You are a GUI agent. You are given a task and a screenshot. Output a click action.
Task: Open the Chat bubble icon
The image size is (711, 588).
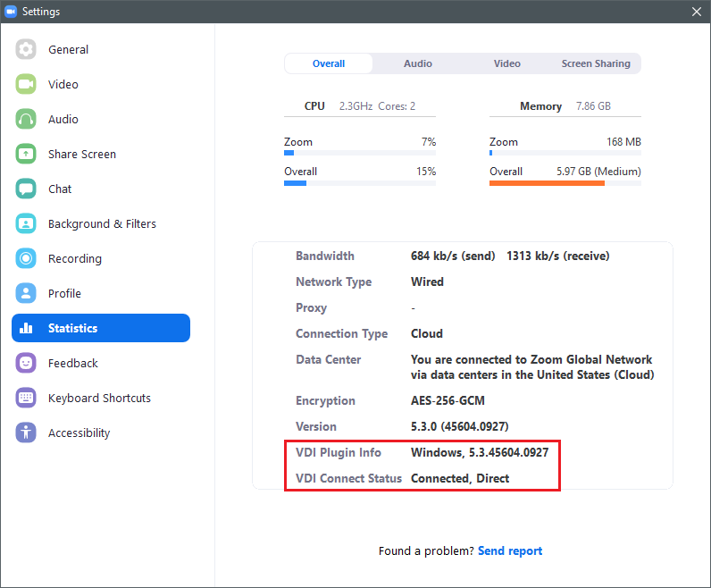[x=26, y=189]
